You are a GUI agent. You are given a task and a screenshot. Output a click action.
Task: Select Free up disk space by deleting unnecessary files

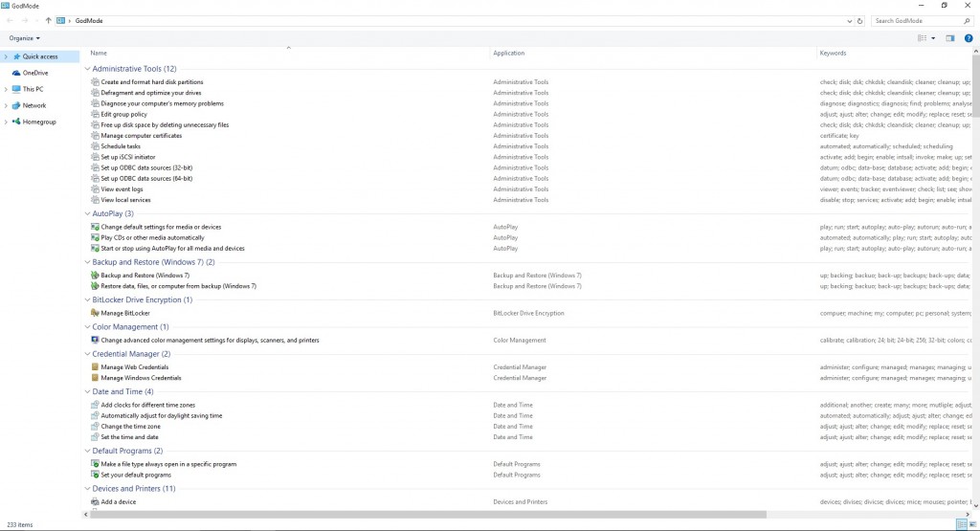pos(165,125)
